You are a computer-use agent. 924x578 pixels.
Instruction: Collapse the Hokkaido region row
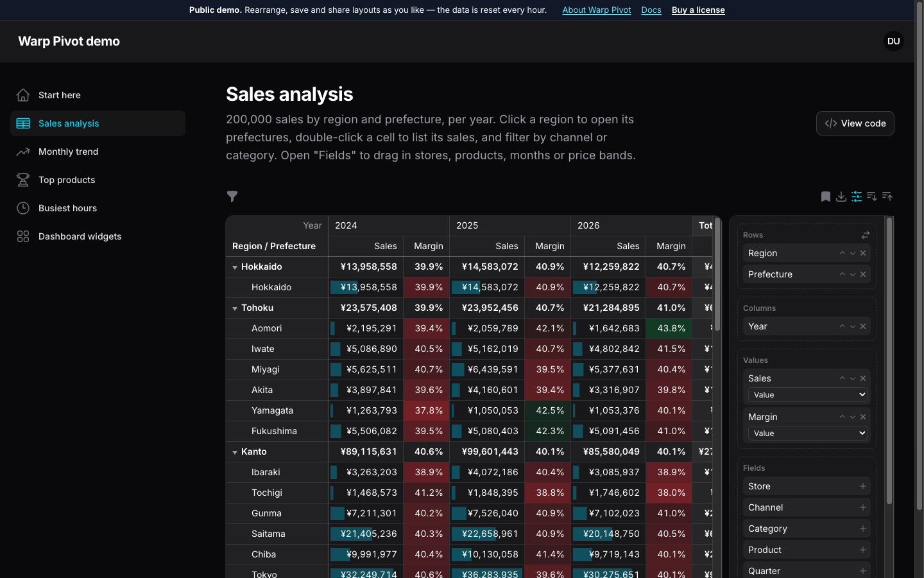coord(235,267)
